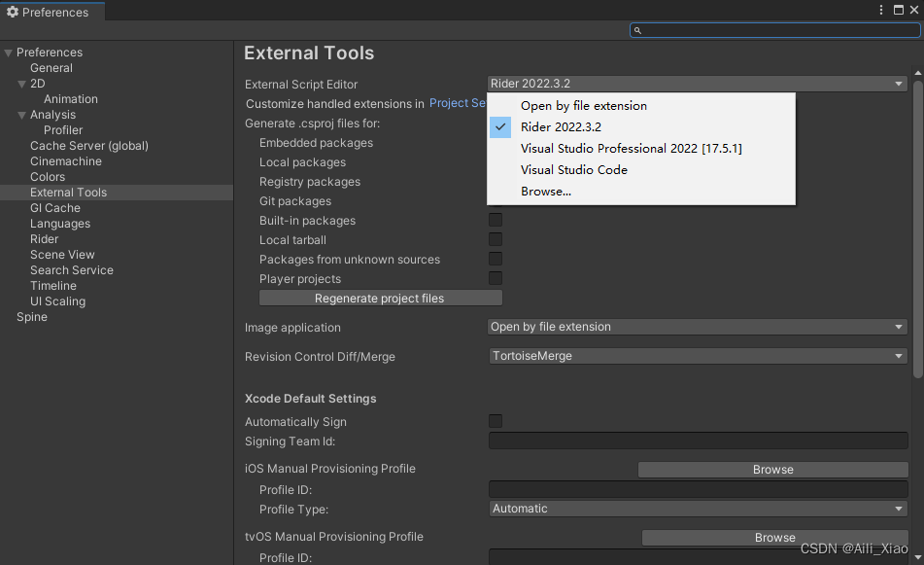Screen dimensions: 924x565
Task: Open Scene View preferences
Action: pyautogui.click(x=62, y=255)
